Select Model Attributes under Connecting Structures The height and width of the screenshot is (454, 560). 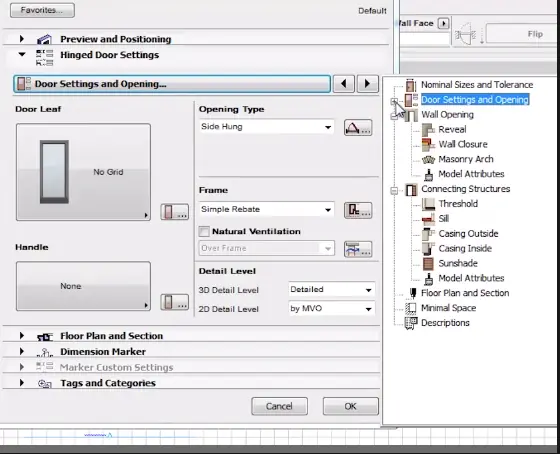point(471,278)
